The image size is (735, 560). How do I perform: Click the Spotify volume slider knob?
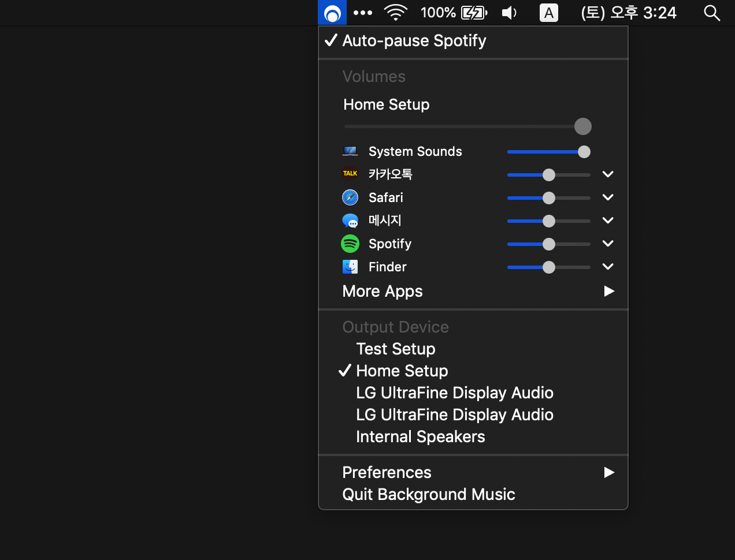pyautogui.click(x=549, y=244)
